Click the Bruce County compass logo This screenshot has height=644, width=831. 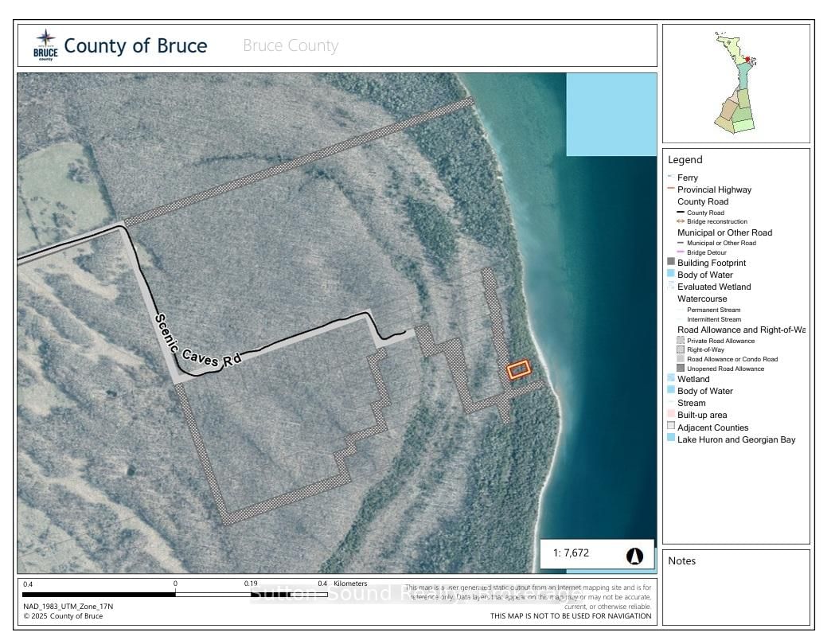tap(45, 45)
